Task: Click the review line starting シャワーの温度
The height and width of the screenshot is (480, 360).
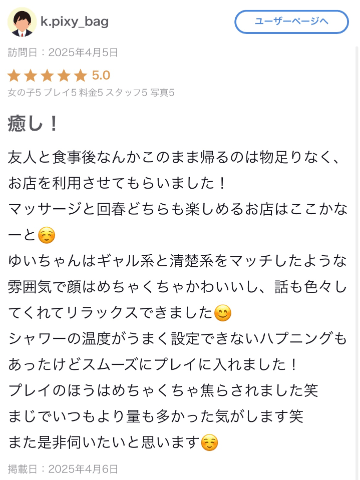Action: point(177,339)
